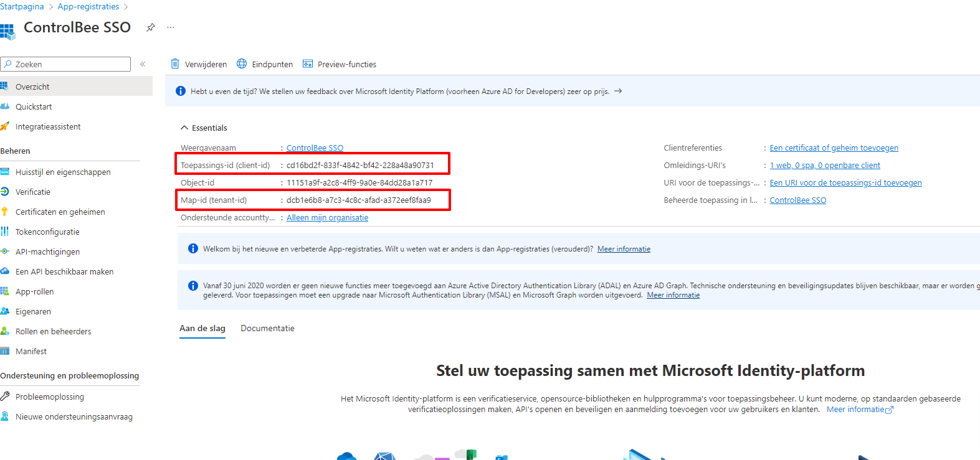Click the Huisstijl en eigenschappen icon
The image size is (980, 460).
[4, 172]
